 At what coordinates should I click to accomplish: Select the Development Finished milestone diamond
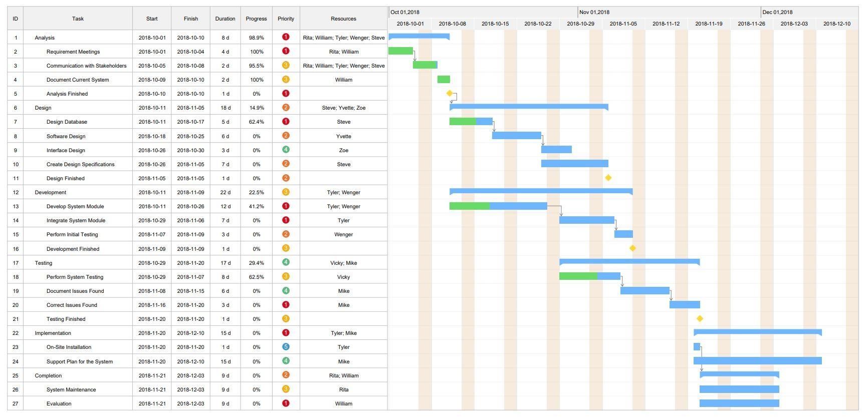[x=633, y=248]
